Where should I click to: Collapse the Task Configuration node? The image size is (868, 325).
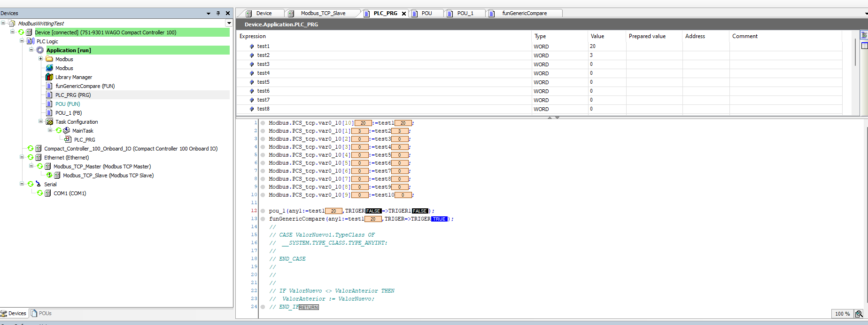point(40,122)
